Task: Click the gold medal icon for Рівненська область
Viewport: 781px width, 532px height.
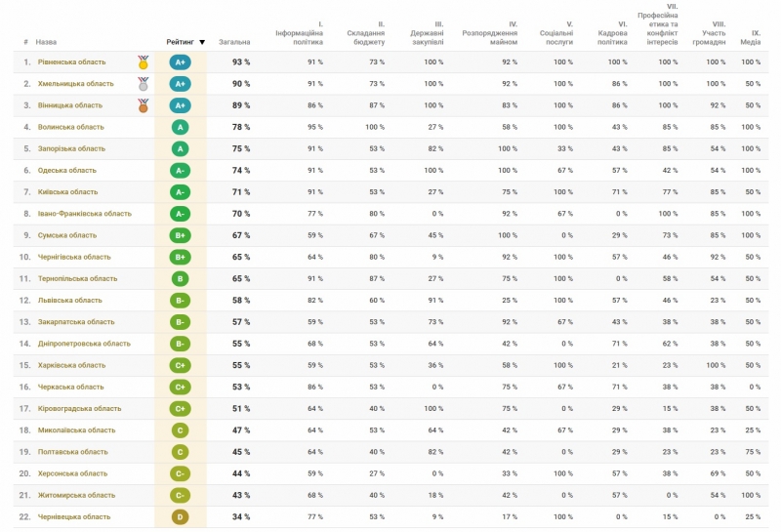Action: (144, 62)
